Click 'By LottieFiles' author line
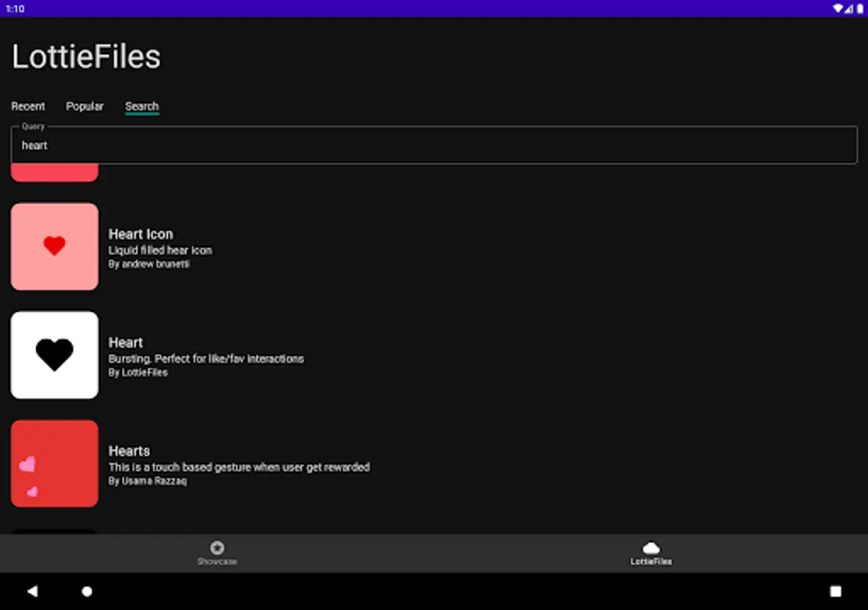Screen dimensions: 868x610 coord(138,372)
